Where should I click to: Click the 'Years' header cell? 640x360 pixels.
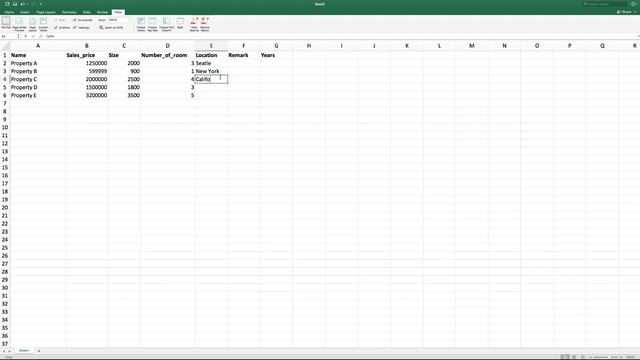[276, 55]
